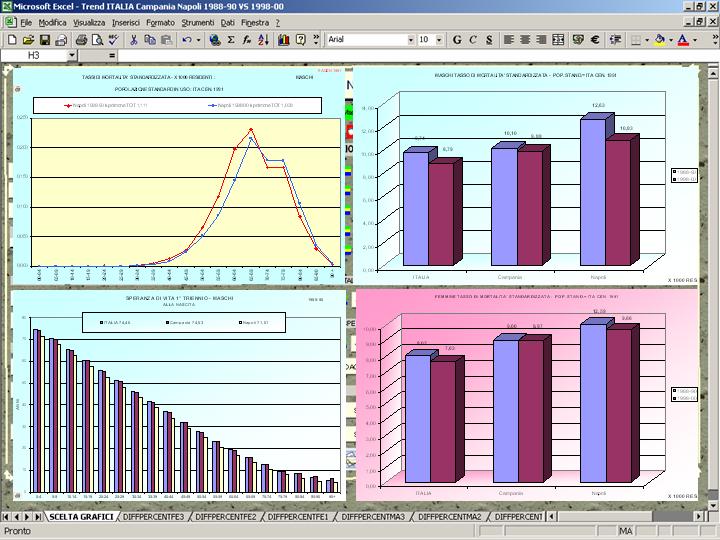720x540 pixels.
Task: Align text right in the formatting toolbar
Action: (541, 40)
